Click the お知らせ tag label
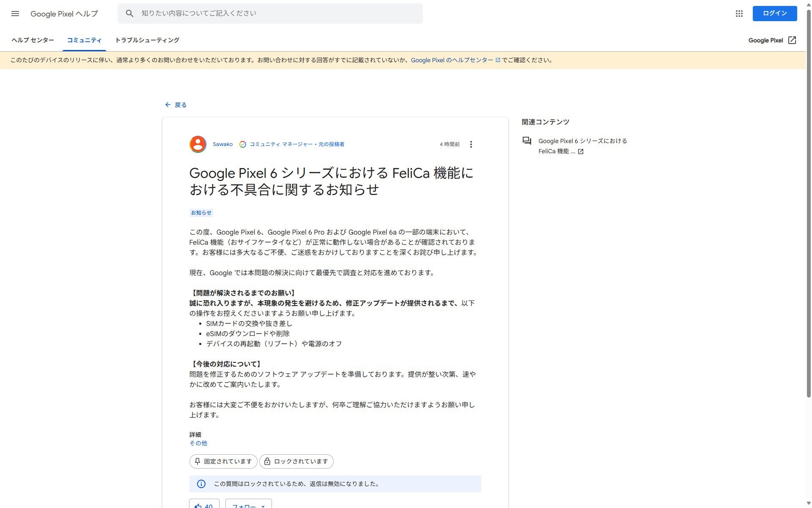The width and height of the screenshot is (812, 508). (201, 213)
